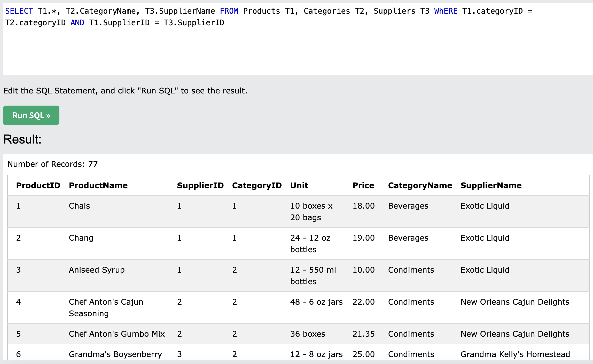Click the price 10.00
Image resolution: width=593 pixels, height=364 pixels.
(x=363, y=270)
